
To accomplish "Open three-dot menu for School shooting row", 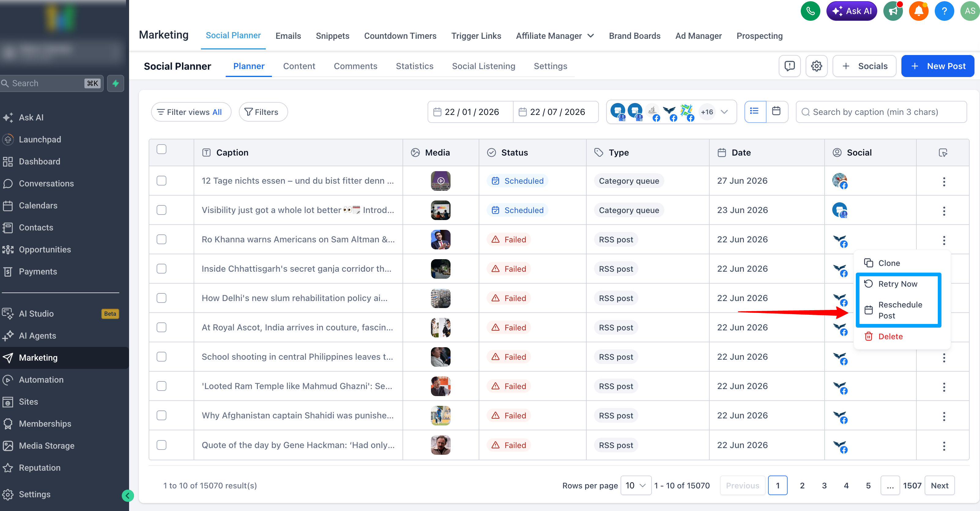I will [x=944, y=357].
